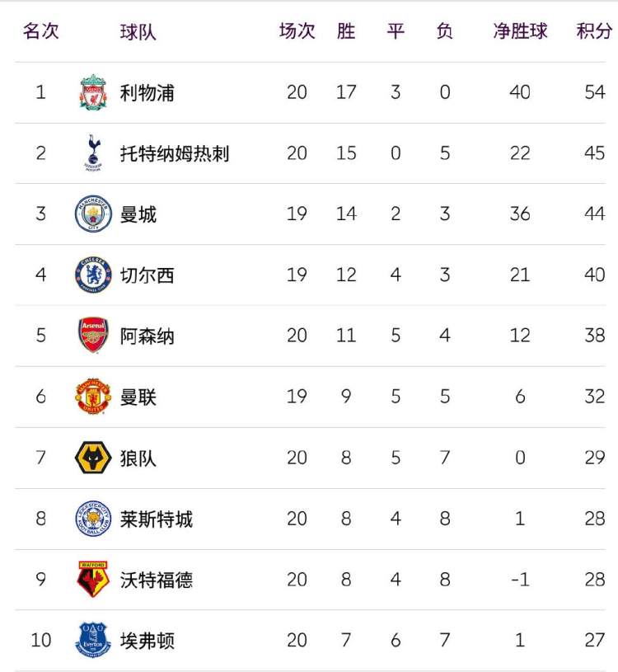Select the Chelsea lion crest
Screen dimensions: 618x672
click(93, 275)
